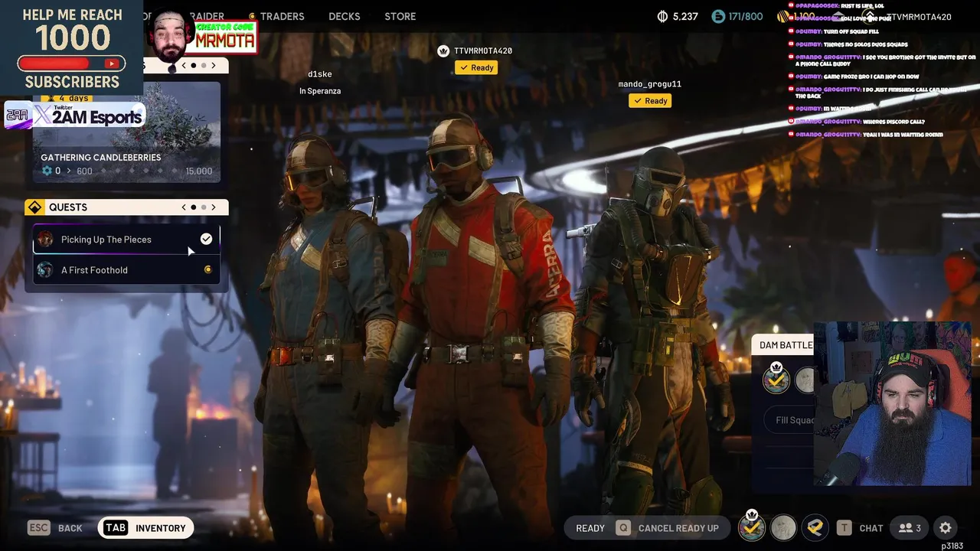
Task: Toggle TTVMRMOTA420's Ready badge
Action: [x=476, y=68]
